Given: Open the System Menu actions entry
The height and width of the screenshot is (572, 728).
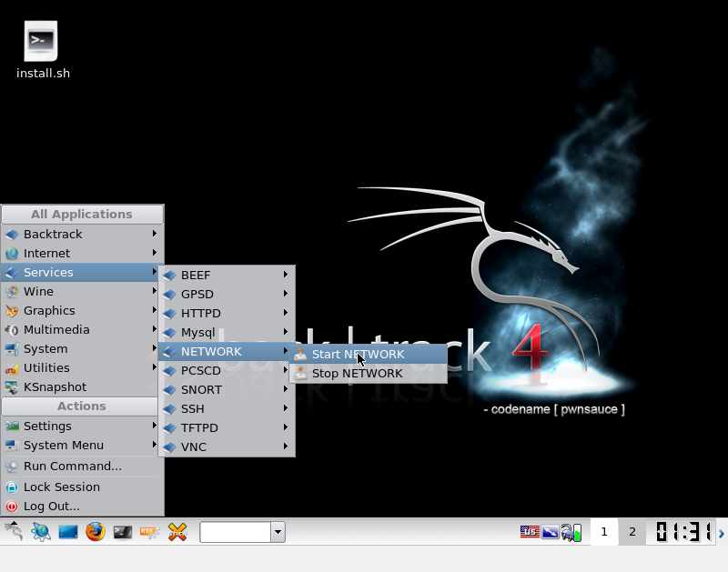Looking at the screenshot, I should point(80,446).
